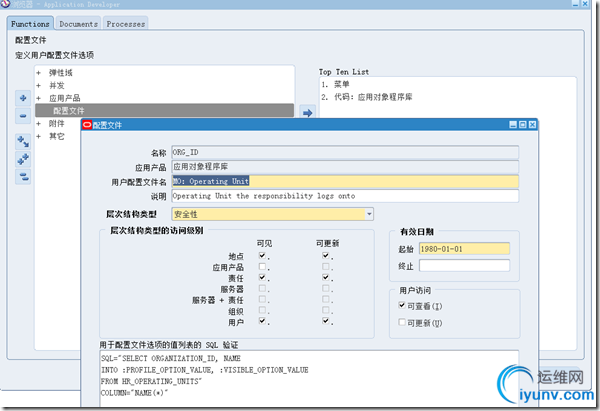Click the 应用产品 field in 配置文件 form
600x411 pixels.
pyautogui.click(x=345, y=166)
